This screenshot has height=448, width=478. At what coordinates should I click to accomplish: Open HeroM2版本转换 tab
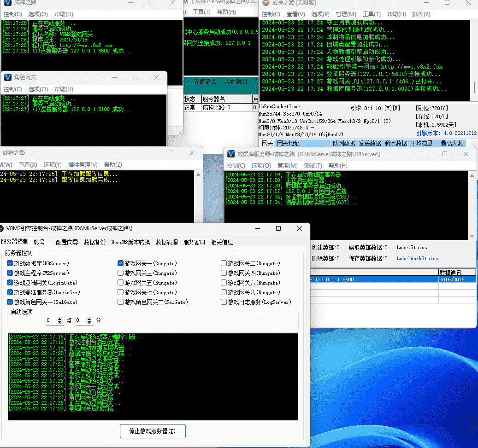[x=130, y=243]
